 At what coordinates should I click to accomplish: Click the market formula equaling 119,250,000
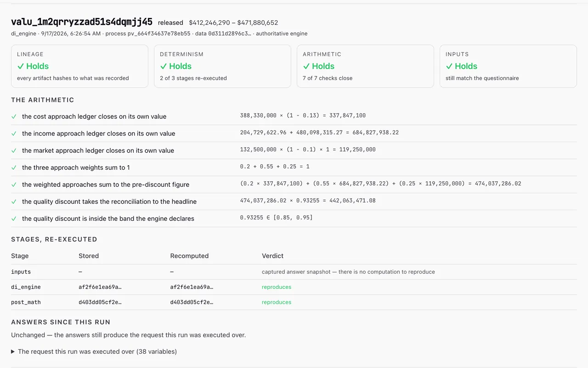tap(308, 149)
